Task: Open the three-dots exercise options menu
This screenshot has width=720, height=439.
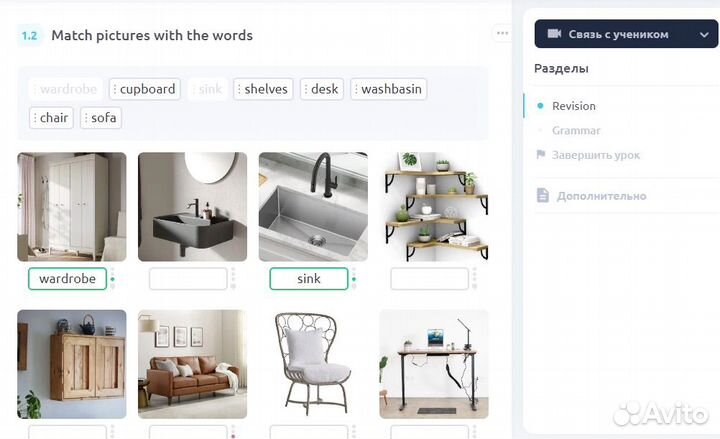Action: [502, 33]
